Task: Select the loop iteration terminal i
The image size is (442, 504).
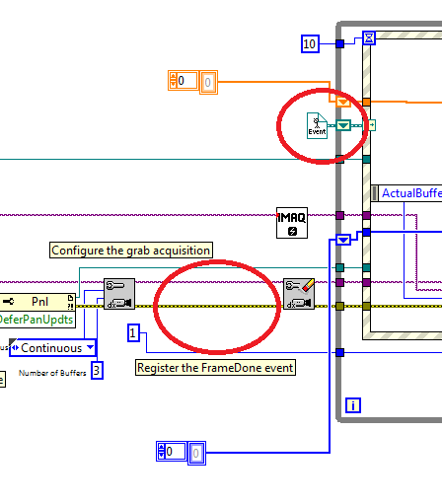Action: [x=353, y=405]
